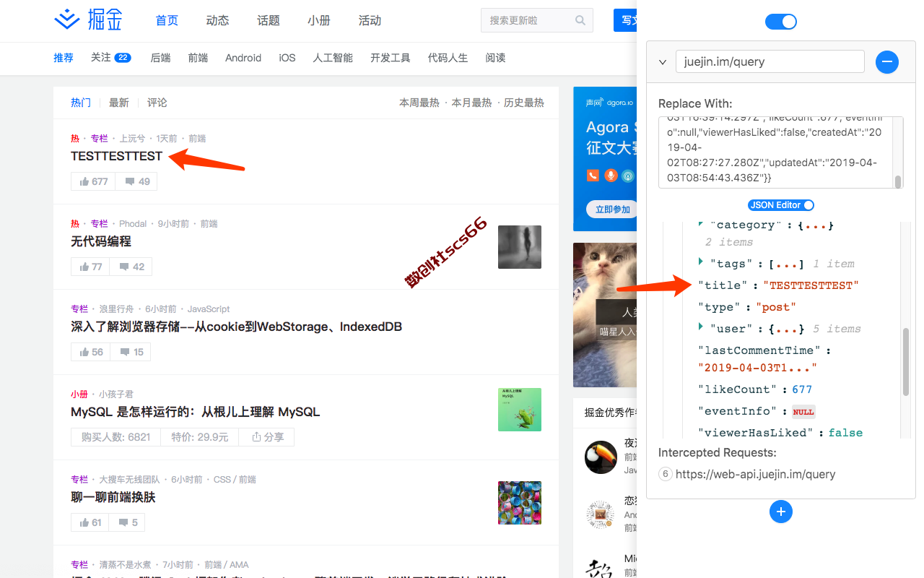Click the blue plus add-rule button
This screenshot has height=578, width=924.
click(x=780, y=512)
